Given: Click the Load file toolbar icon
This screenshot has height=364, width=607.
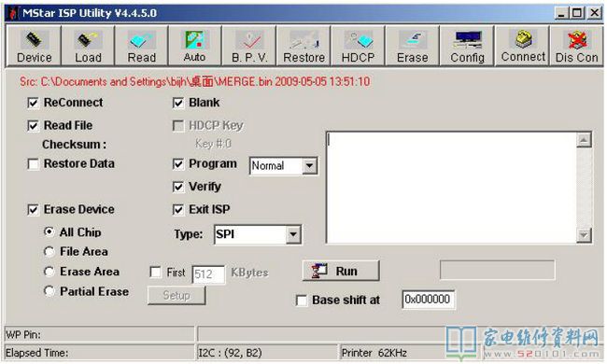Looking at the screenshot, I should tap(88, 40).
